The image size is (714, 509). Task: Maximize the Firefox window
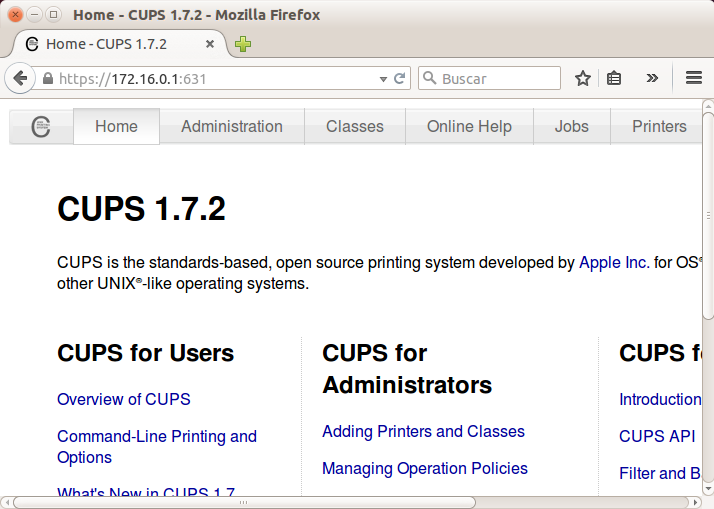tap(53, 15)
